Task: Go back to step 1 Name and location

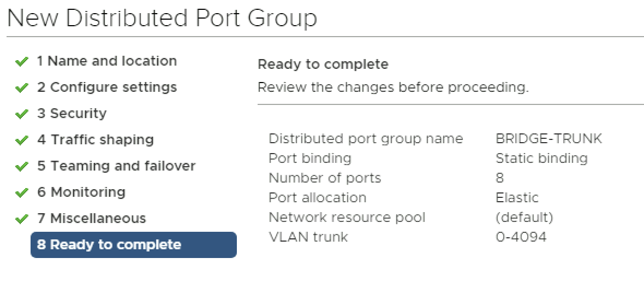Action: (107, 61)
